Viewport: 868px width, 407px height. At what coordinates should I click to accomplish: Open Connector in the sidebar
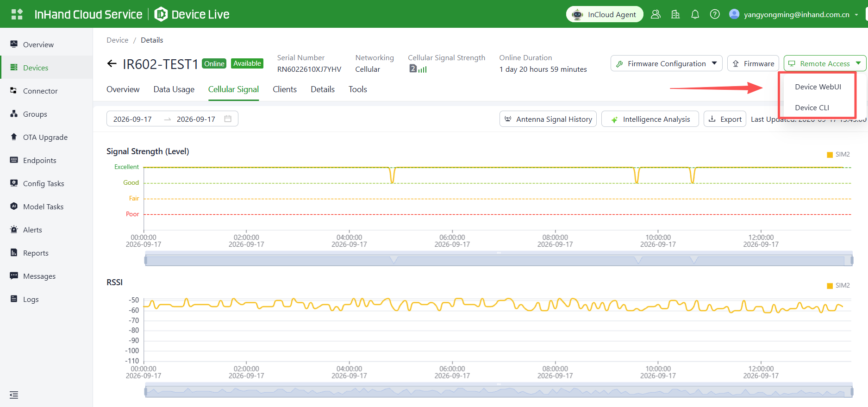pyautogui.click(x=46, y=91)
